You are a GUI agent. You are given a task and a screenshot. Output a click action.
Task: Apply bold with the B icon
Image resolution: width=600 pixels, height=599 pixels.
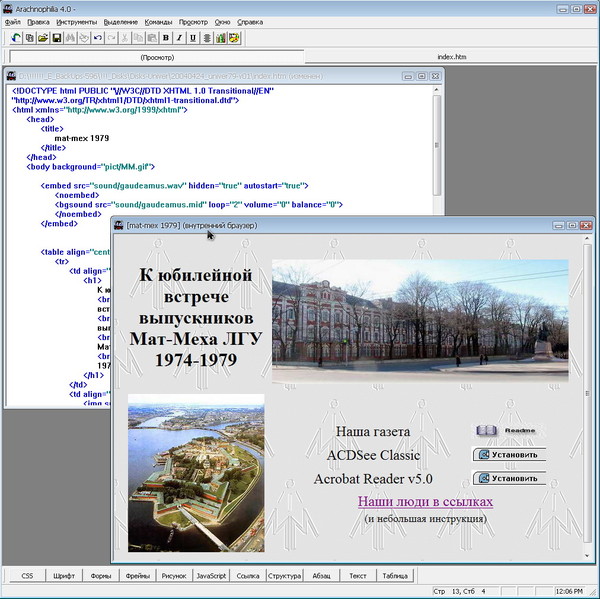[166, 38]
